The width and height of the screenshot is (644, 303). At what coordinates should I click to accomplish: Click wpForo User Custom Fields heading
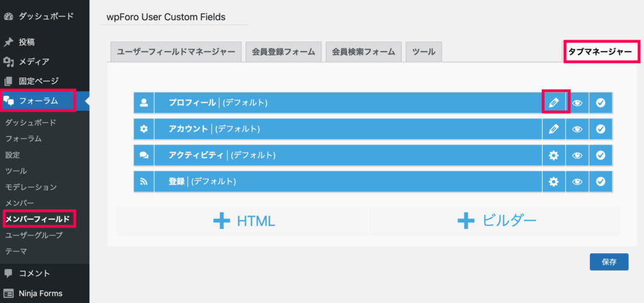click(166, 17)
